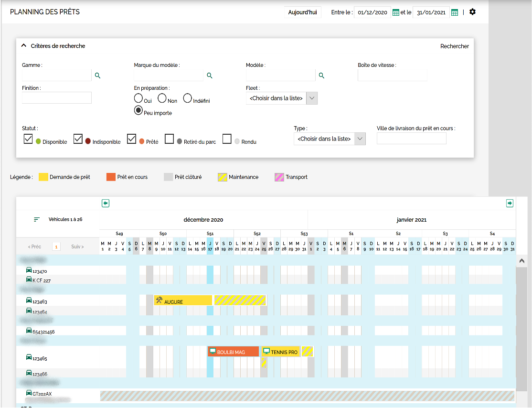Viewport: 532px width, 408px height.
Task: Click the S51 week header
Action: (210, 234)
